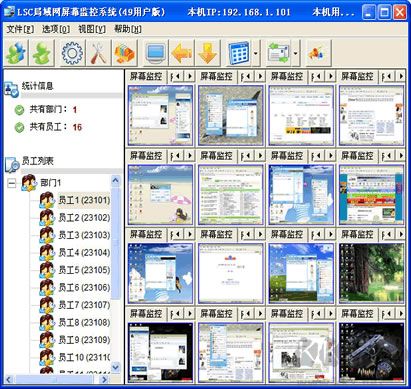Select 员工5 (23105) in employee list
The height and width of the screenshot is (389, 411).
[x=84, y=270]
